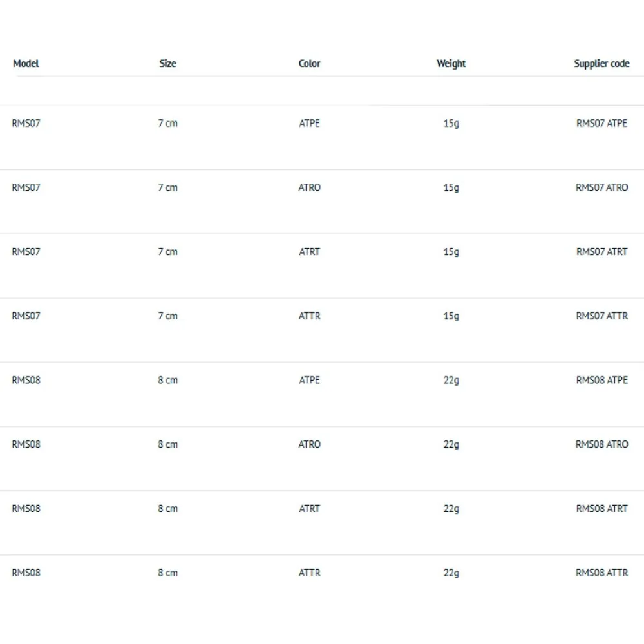This screenshot has height=644, width=644.
Task: Select supplier code RMS07 ATPE
Action: pyautogui.click(x=601, y=123)
